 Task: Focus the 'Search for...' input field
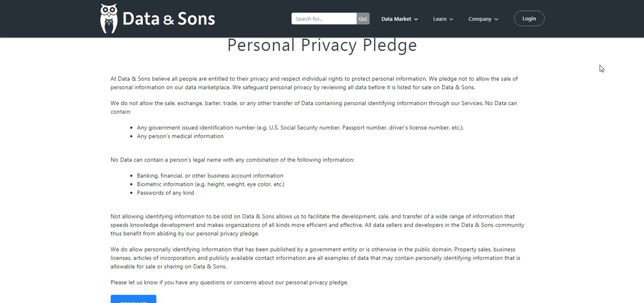tap(324, 19)
